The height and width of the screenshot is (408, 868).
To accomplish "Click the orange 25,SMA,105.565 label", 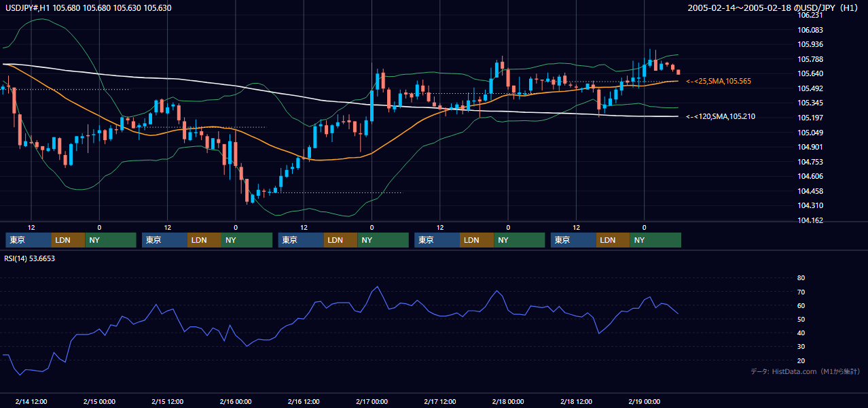I will 719,81.
